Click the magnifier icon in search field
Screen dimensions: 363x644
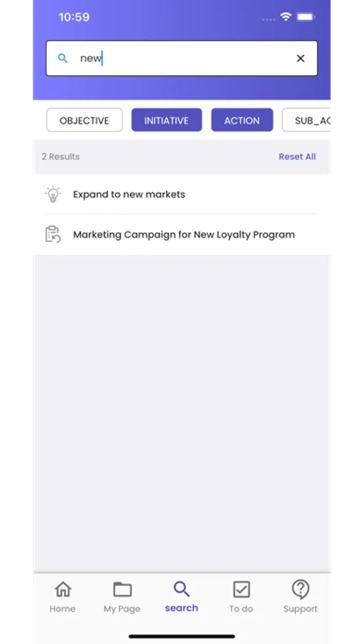(x=62, y=59)
